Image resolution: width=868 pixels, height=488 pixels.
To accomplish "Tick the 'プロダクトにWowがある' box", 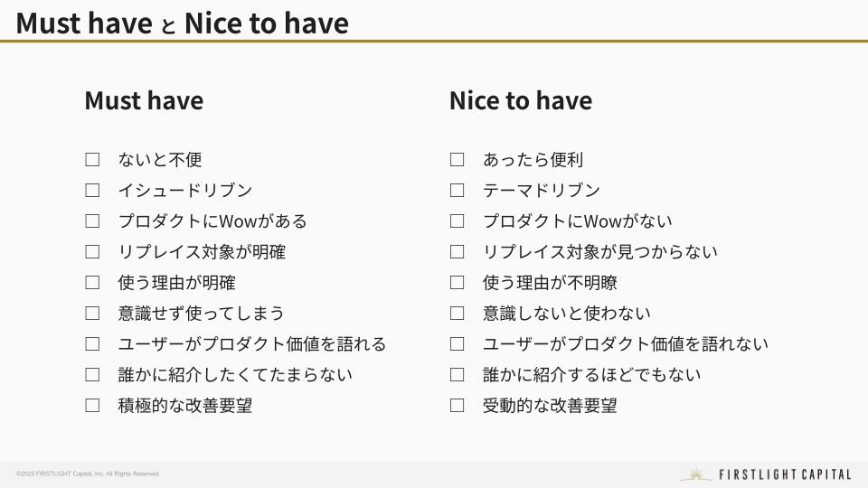I will (x=92, y=221).
